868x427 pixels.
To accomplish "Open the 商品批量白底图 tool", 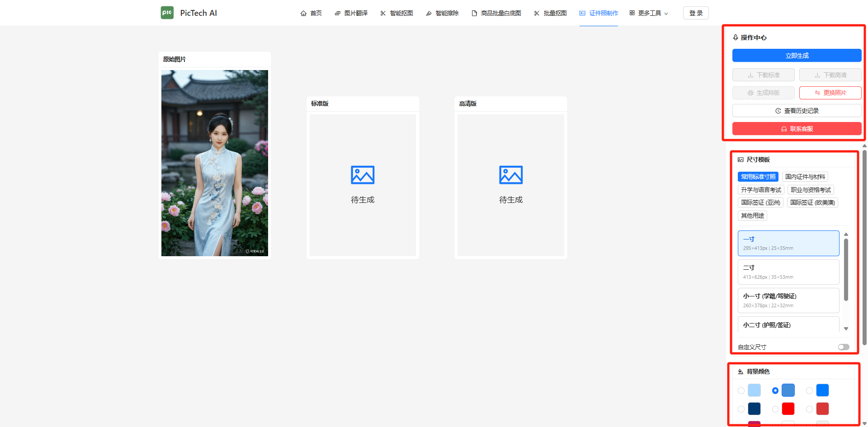I will coord(496,13).
